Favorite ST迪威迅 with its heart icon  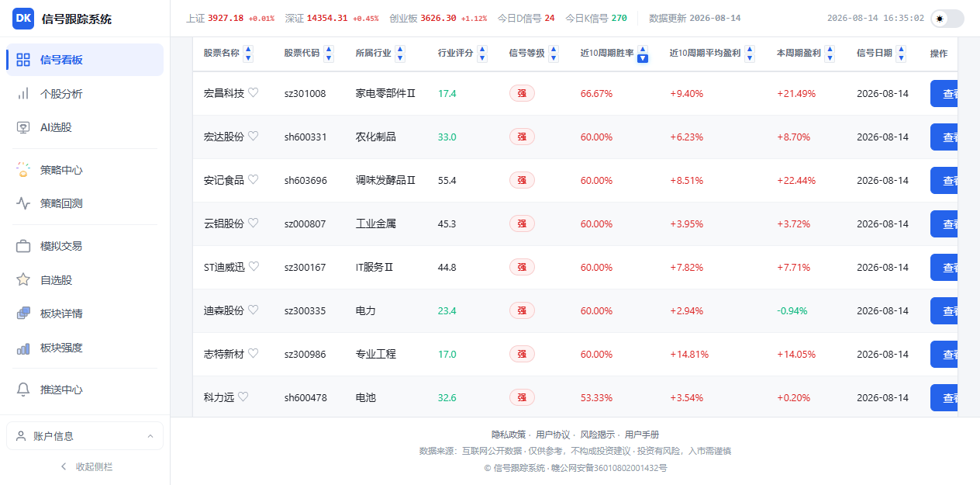point(254,267)
